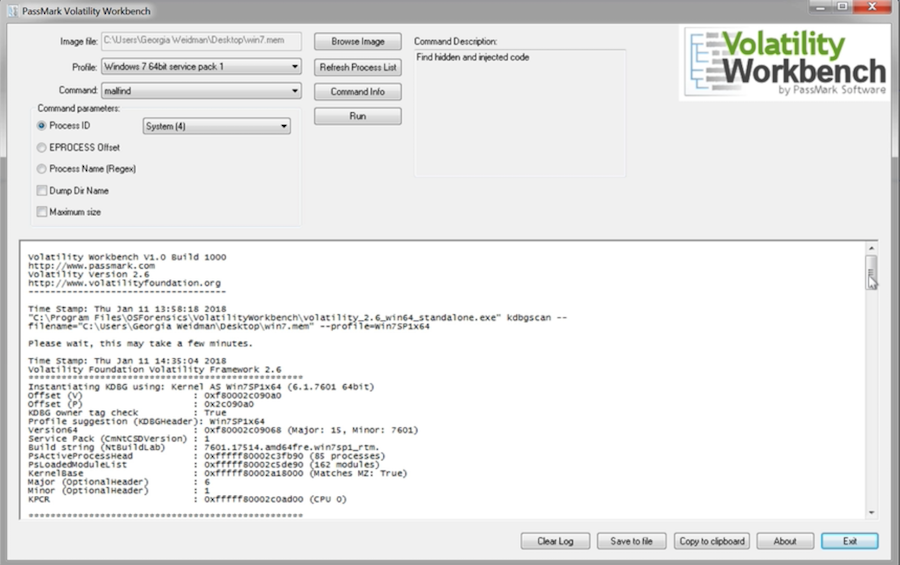Click the 'KDBG owner tag check' log row
Viewport: 900px width, 565px height.
click(127, 413)
